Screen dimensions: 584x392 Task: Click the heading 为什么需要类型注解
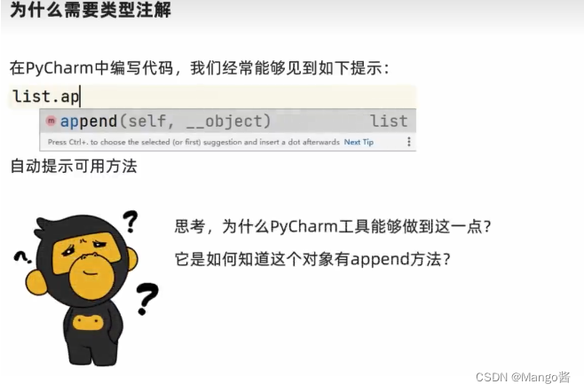(91, 10)
